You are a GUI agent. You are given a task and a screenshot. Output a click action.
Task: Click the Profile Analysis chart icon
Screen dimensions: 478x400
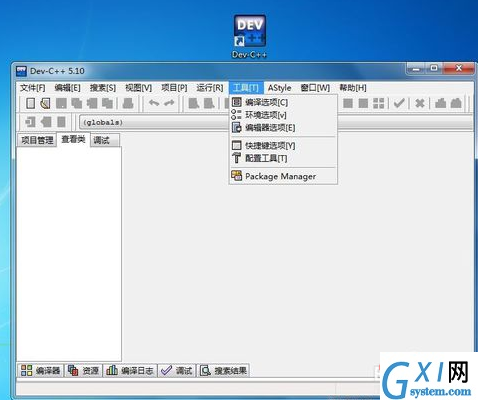click(x=440, y=103)
